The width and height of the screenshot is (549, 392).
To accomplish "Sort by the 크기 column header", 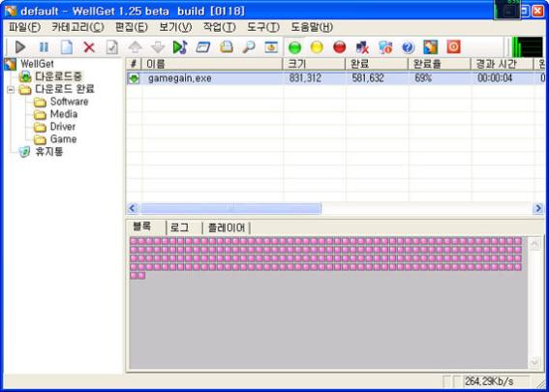I will [314, 64].
